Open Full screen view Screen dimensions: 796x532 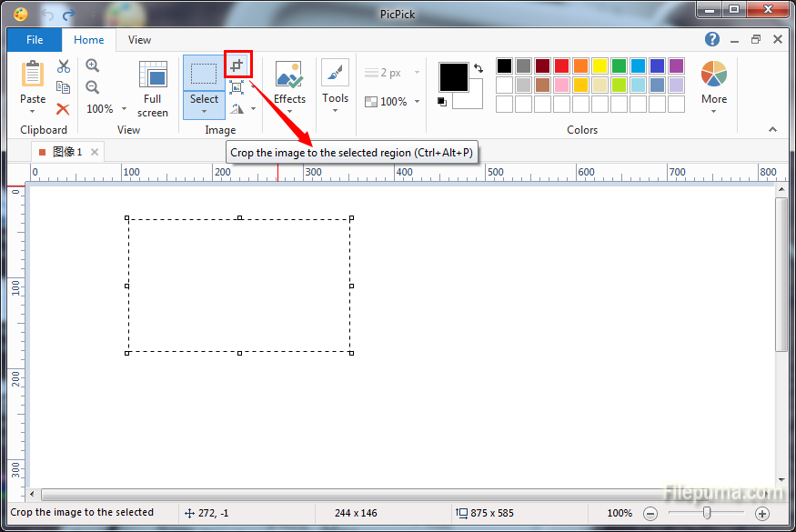tap(152, 89)
